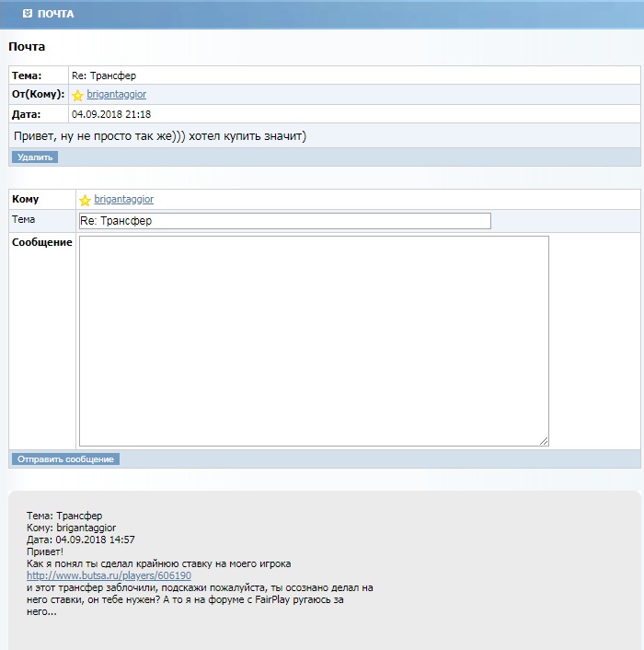Image resolution: width=644 pixels, height=650 pixels.
Task: Click the Re: Трансфер subject in received message
Action: click(103, 75)
